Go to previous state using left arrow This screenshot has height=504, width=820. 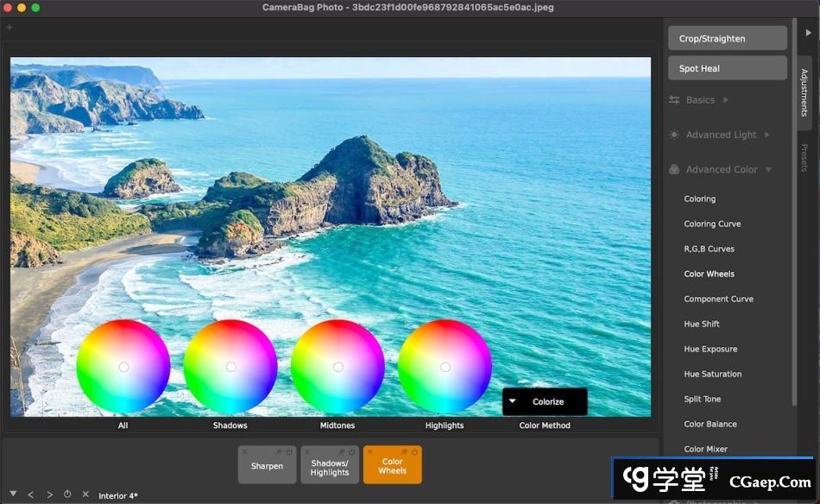pyautogui.click(x=31, y=495)
